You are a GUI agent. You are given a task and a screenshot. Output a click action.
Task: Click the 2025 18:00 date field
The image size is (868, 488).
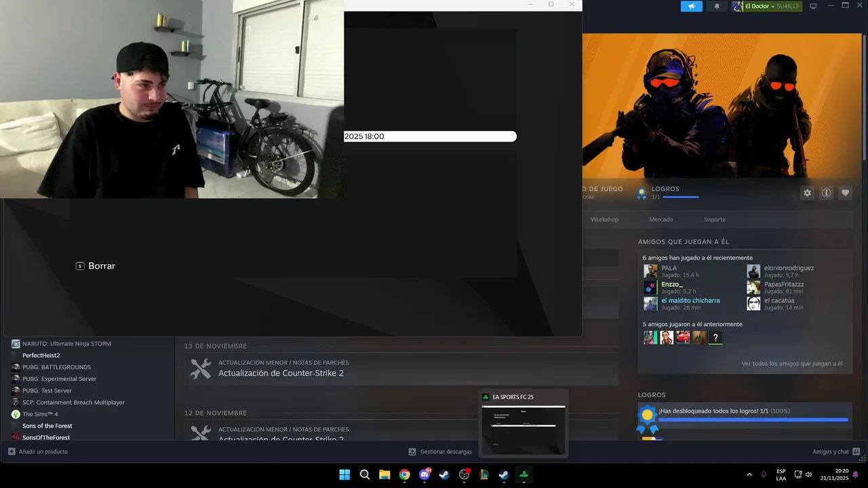430,136
